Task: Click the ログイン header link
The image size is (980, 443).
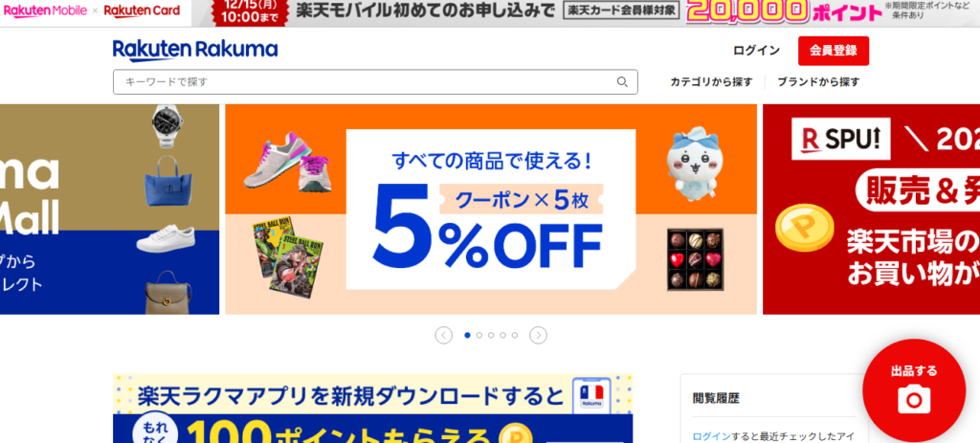Action: (x=756, y=51)
